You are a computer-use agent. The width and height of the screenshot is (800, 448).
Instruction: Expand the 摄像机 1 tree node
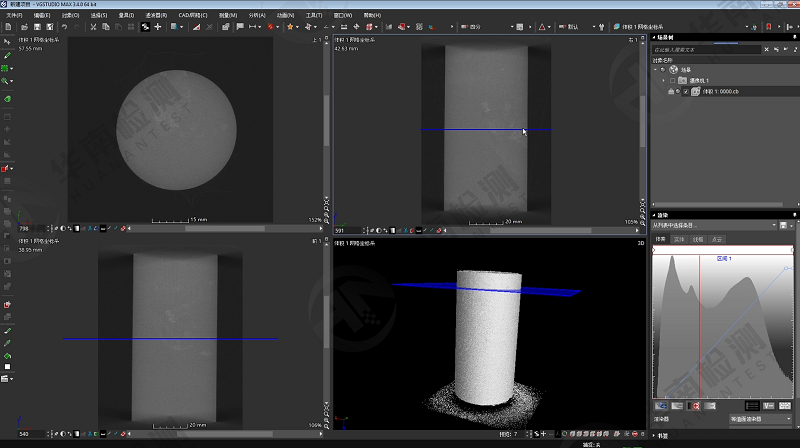pyautogui.click(x=663, y=80)
